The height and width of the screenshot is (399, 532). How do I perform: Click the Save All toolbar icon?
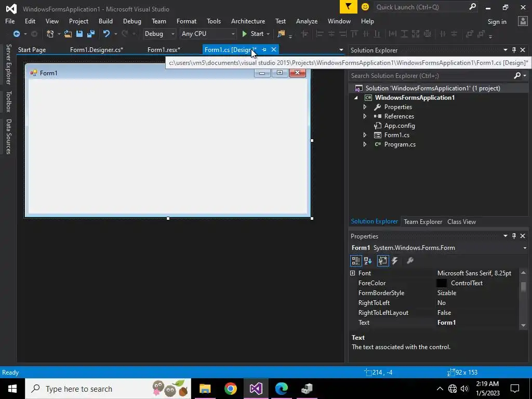tap(90, 34)
